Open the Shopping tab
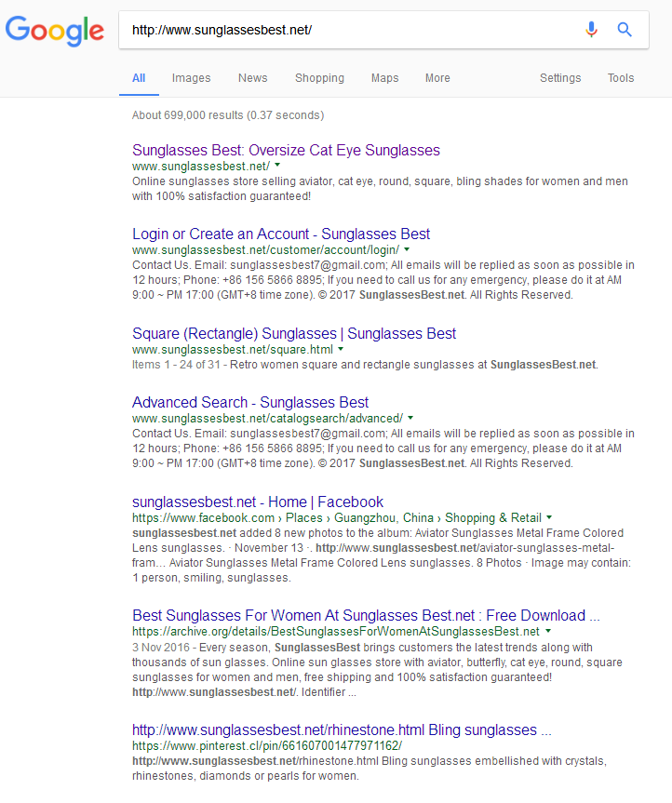672x803 pixels. [319, 78]
